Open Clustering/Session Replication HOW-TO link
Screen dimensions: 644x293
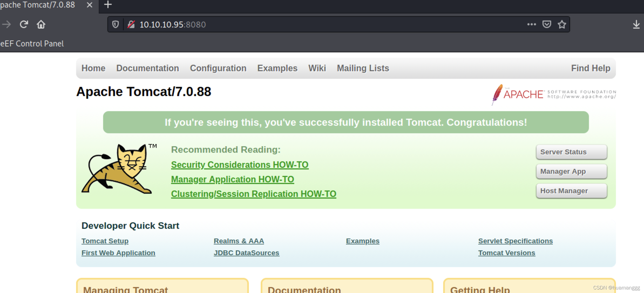(253, 194)
